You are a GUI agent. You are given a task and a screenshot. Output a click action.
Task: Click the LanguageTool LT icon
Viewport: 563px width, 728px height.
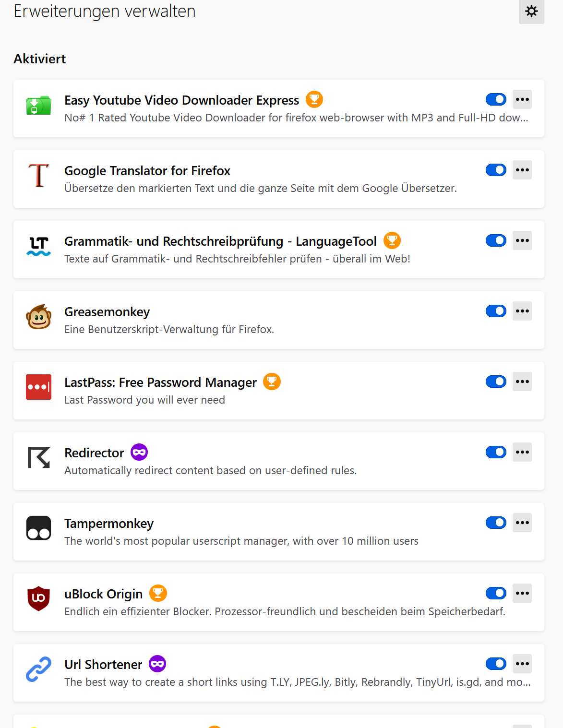point(38,246)
